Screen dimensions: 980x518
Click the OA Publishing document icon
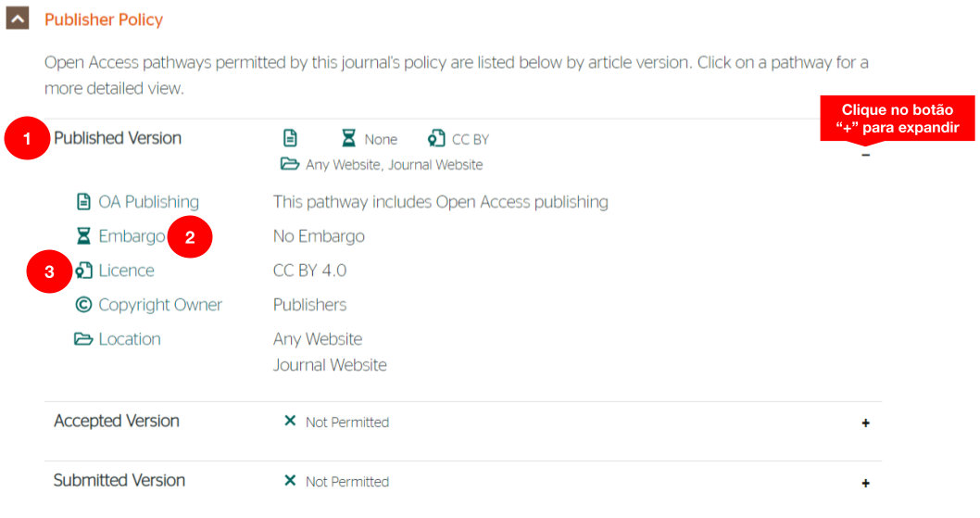pyautogui.click(x=84, y=202)
